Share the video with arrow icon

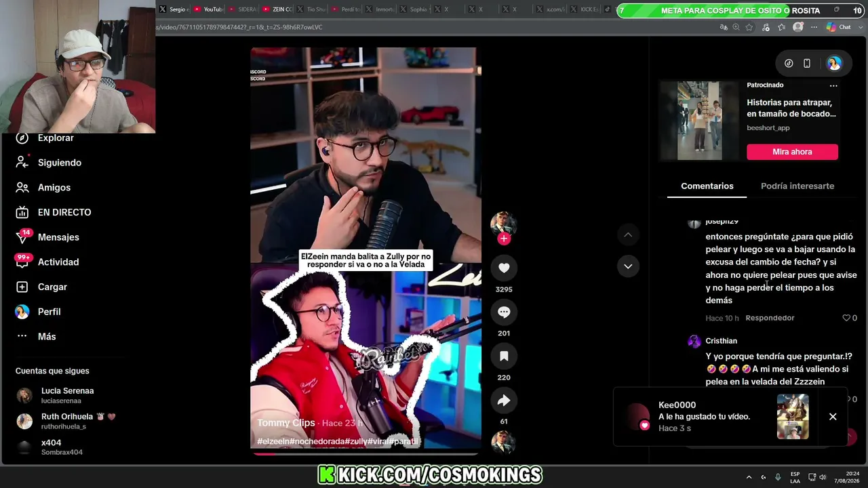click(504, 401)
